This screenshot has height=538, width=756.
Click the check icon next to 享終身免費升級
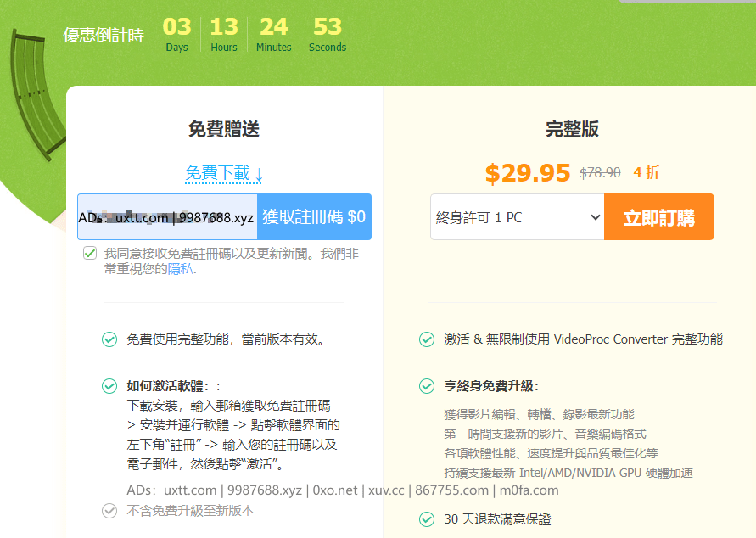[x=427, y=386]
